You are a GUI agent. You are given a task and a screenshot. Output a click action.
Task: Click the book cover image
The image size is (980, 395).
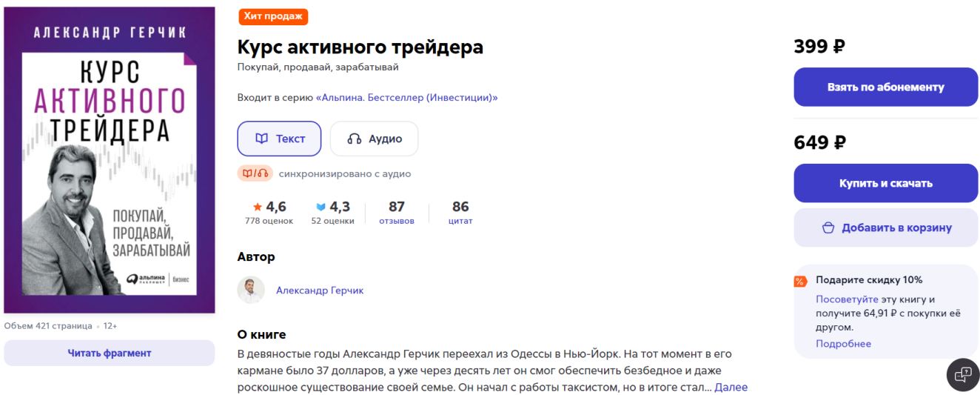point(110,160)
